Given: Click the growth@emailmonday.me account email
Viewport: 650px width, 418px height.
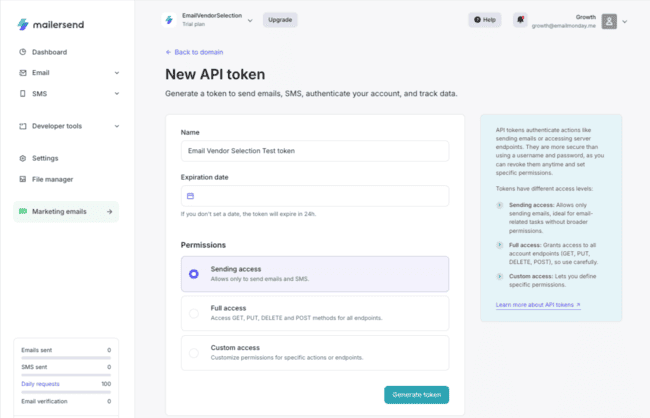Looking at the screenshot, I should 564,26.
